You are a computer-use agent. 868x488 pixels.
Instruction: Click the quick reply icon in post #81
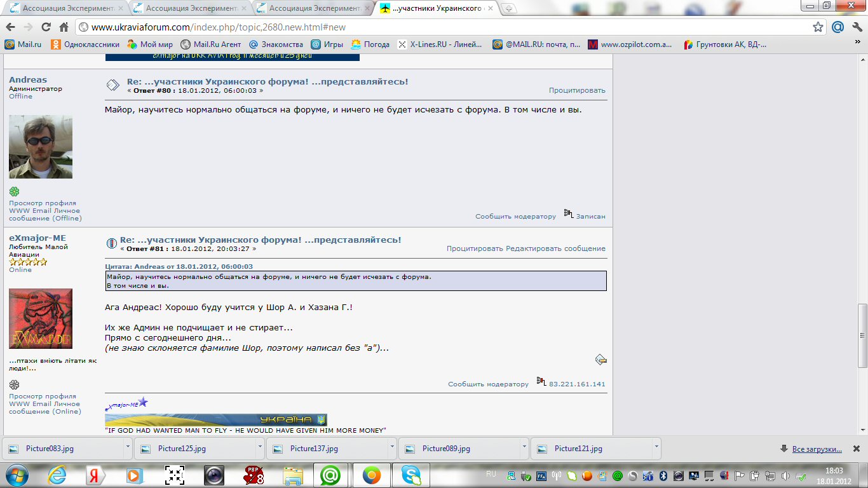(x=600, y=360)
